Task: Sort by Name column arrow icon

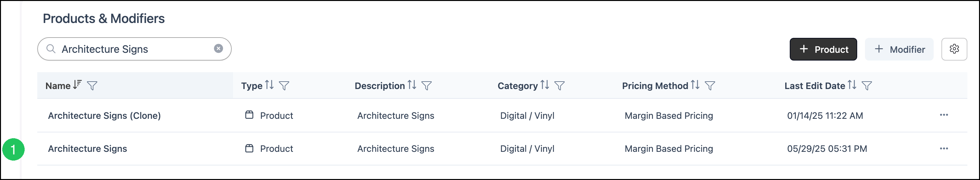Action: (77, 85)
